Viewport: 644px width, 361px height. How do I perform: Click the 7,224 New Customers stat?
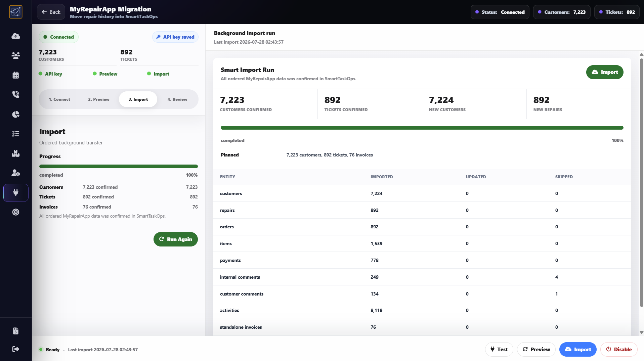474,104
